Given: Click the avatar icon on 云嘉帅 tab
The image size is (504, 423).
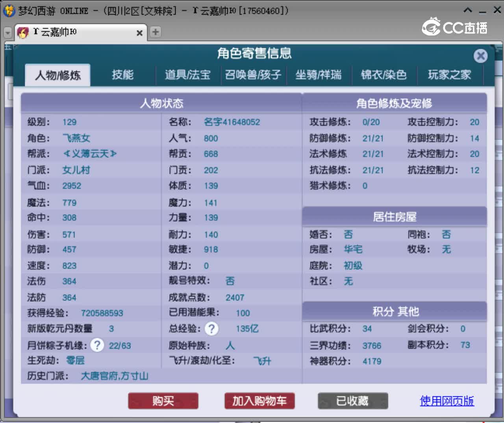Looking at the screenshot, I should (23, 32).
